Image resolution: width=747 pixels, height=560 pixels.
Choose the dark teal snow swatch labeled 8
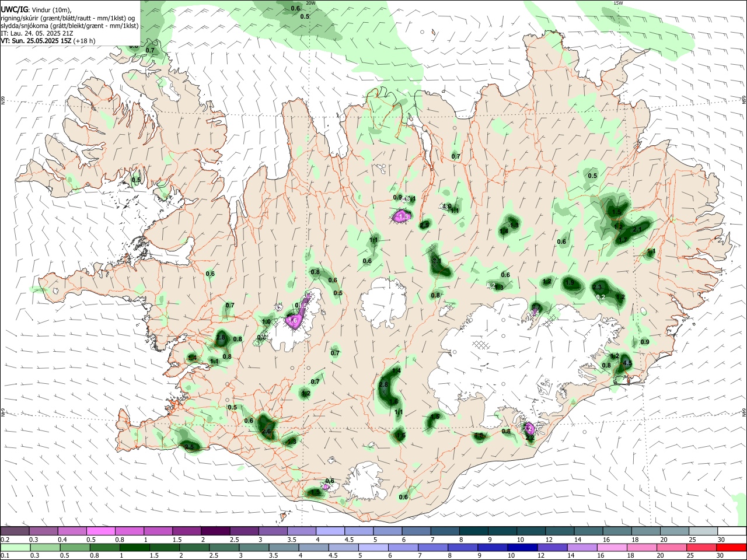coord(474,531)
